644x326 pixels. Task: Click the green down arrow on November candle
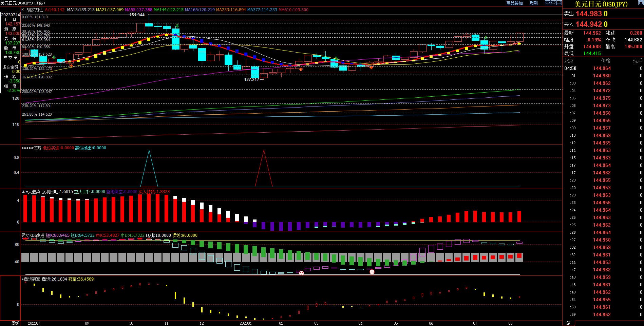coord(177,26)
